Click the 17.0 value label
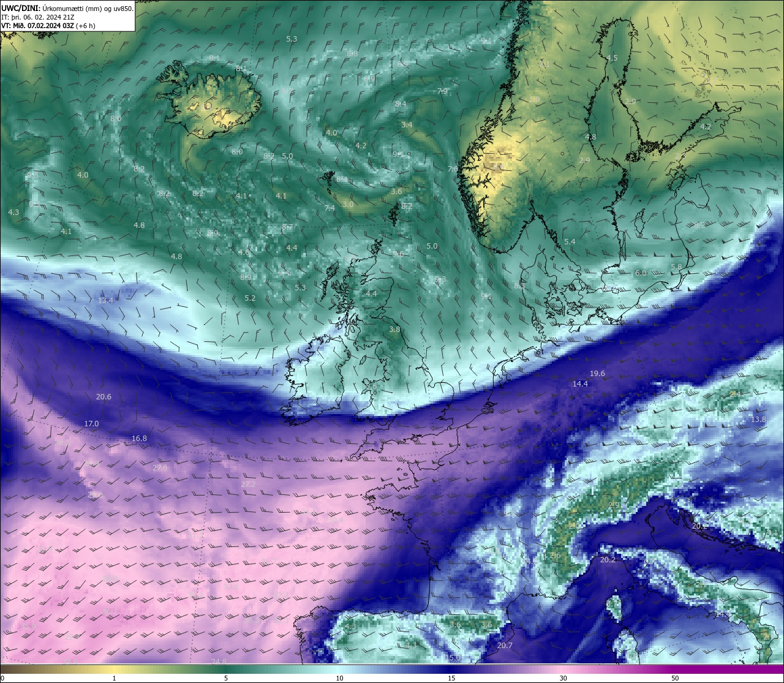This screenshot has height=683, width=784. tap(91, 424)
